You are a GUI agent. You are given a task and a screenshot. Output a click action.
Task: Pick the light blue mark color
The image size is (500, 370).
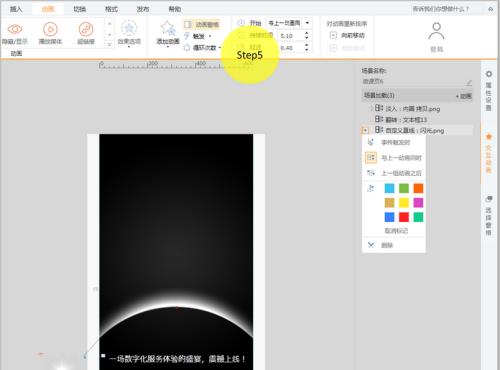pyautogui.click(x=389, y=188)
